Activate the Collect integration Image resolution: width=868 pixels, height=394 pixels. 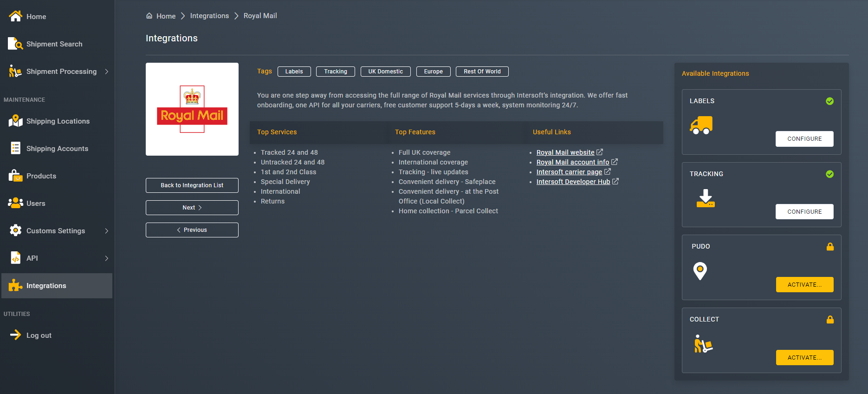804,358
